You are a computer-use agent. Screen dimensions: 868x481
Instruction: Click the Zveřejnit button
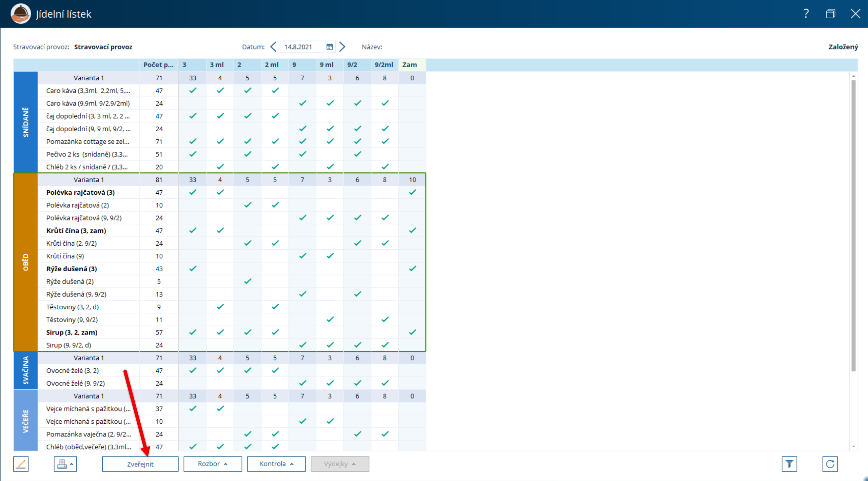pyautogui.click(x=140, y=464)
